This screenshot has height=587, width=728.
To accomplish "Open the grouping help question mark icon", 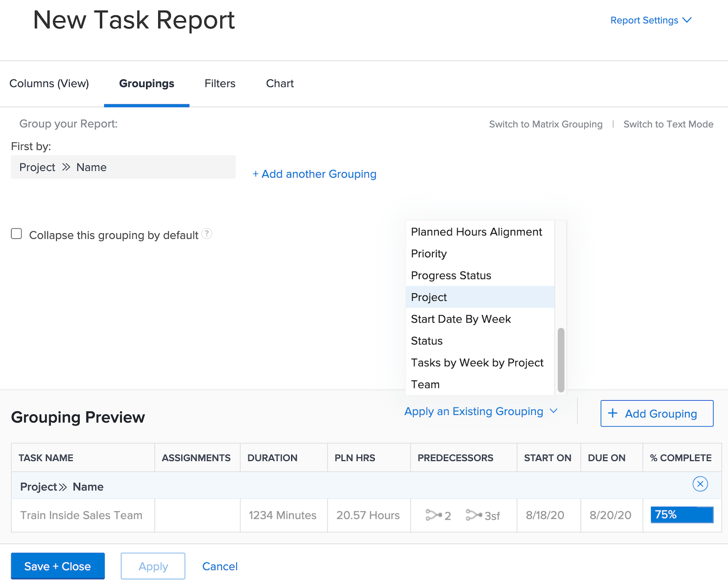I will click(207, 234).
